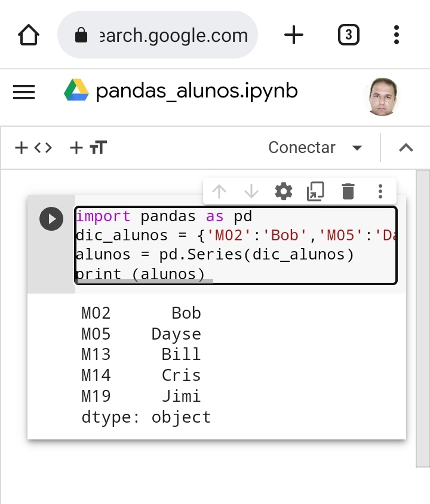Click the Google Drive logo icon
This screenshot has width=430, height=504.
click(76, 91)
